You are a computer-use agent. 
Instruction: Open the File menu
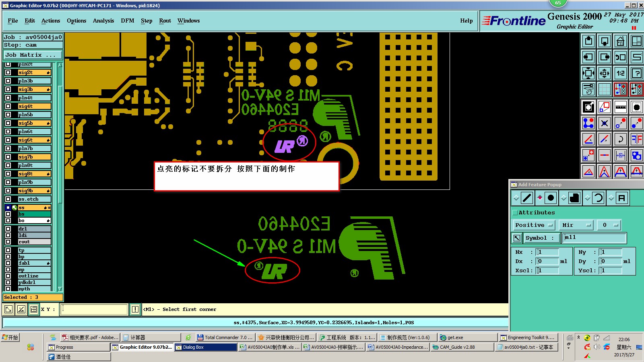point(13,21)
